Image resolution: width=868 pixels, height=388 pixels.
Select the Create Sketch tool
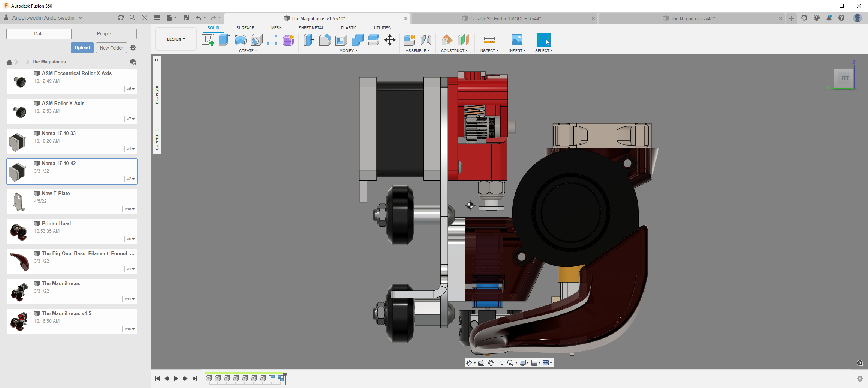[208, 39]
